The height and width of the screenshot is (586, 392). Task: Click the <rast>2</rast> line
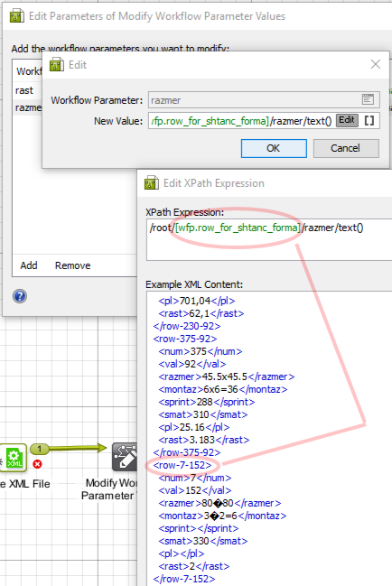tap(194, 566)
